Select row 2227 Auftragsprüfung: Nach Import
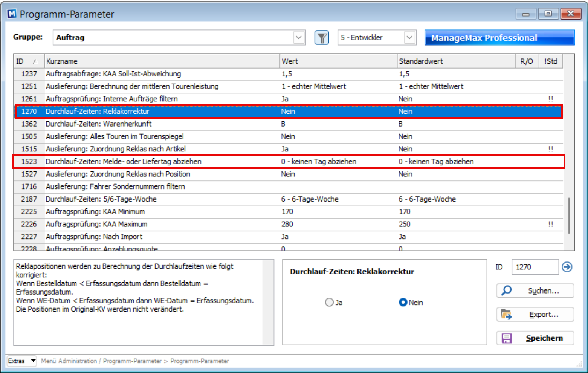Screen dimensions: 588x373 tap(289, 237)
